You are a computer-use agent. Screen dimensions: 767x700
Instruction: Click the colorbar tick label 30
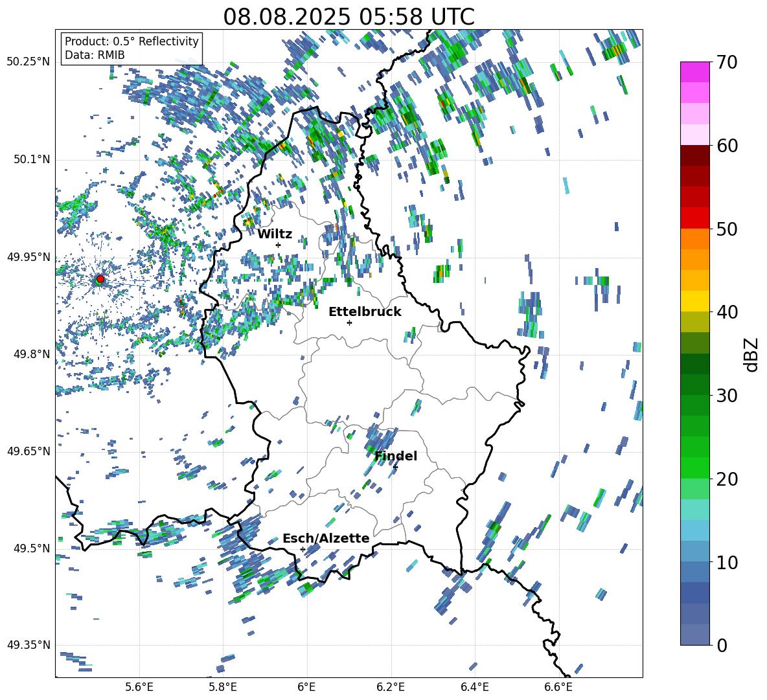point(727,396)
